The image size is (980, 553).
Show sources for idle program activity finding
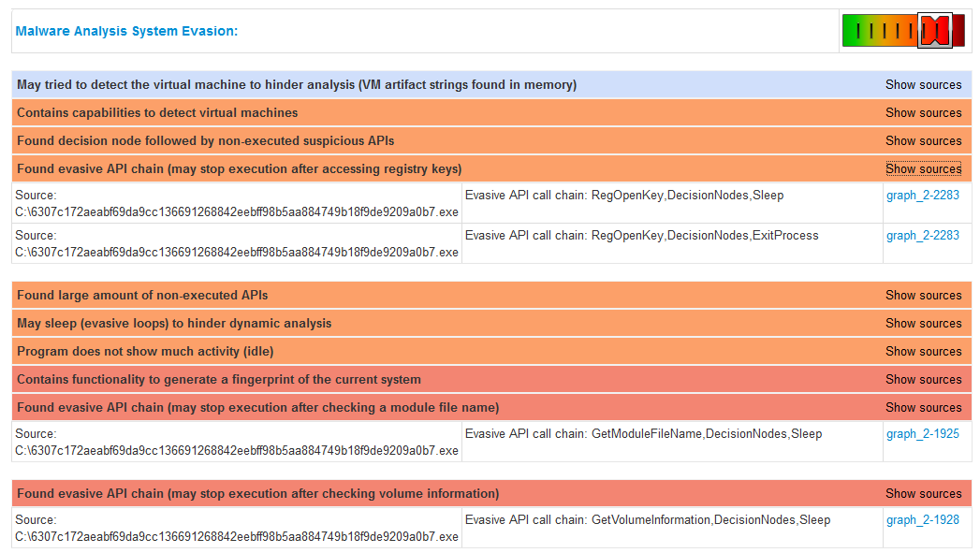tap(923, 351)
